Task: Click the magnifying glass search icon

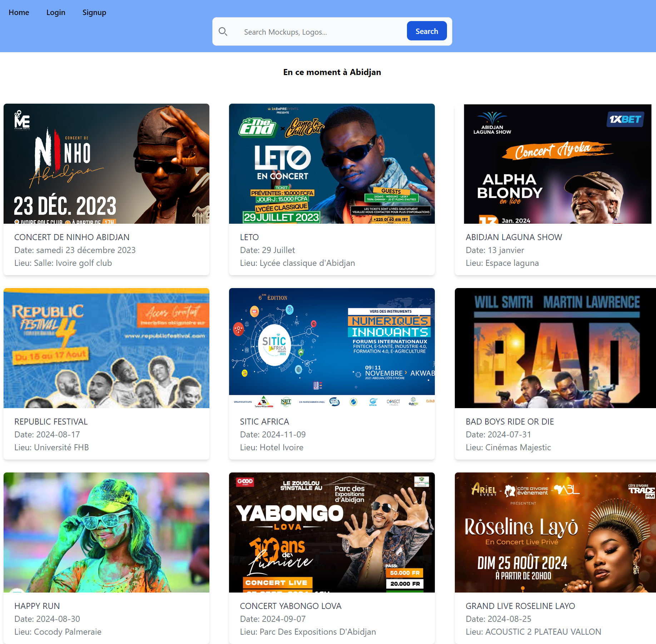Action: 223,32
